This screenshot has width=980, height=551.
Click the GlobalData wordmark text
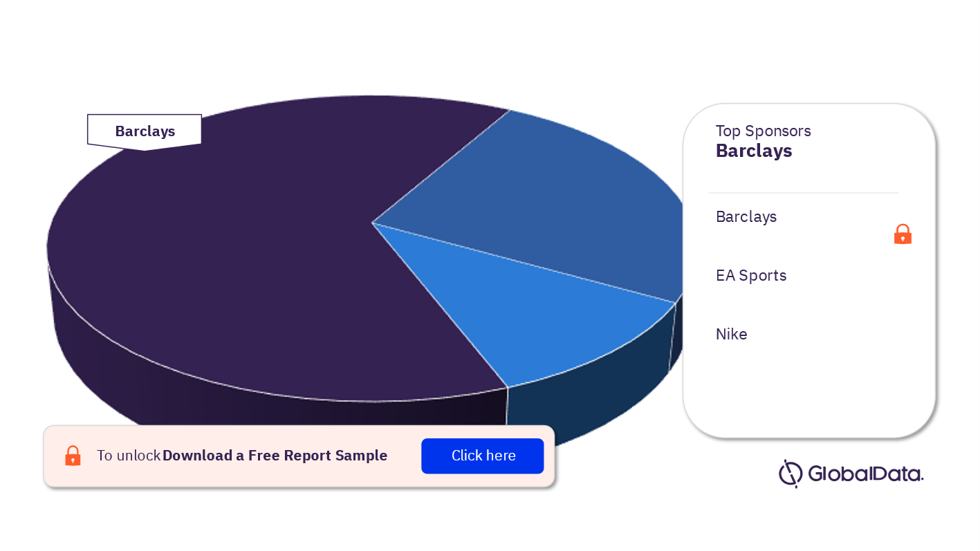point(865,474)
